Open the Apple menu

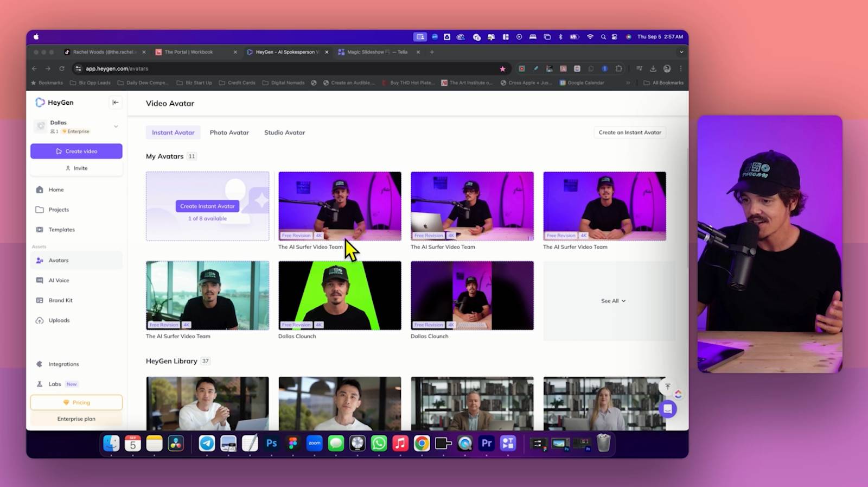coord(36,37)
